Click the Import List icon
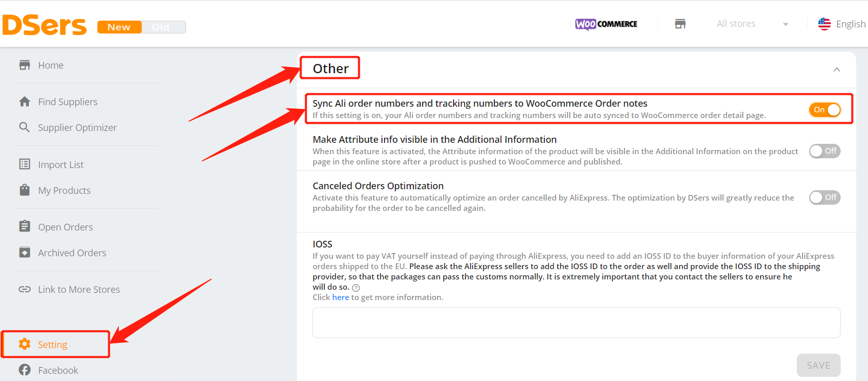Image resolution: width=868 pixels, height=381 pixels. (25, 164)
